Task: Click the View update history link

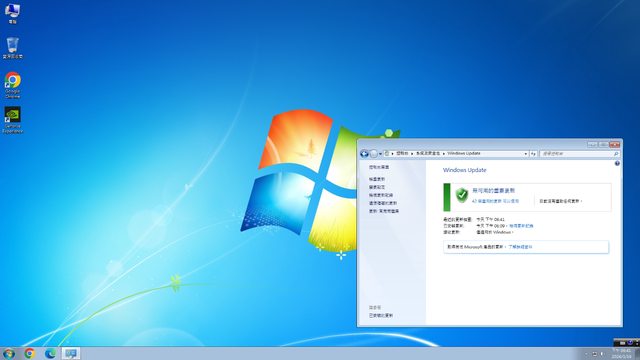Action: tap(521, 226)
